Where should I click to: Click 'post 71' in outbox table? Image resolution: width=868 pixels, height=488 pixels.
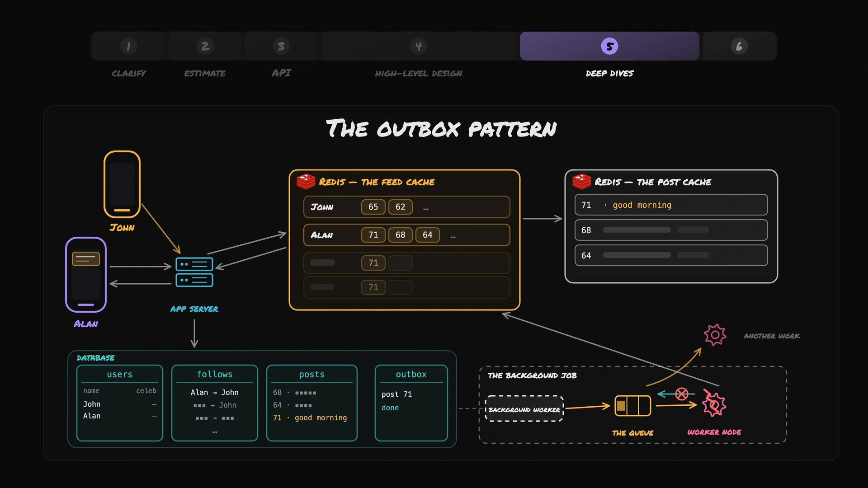click(396, 394)
